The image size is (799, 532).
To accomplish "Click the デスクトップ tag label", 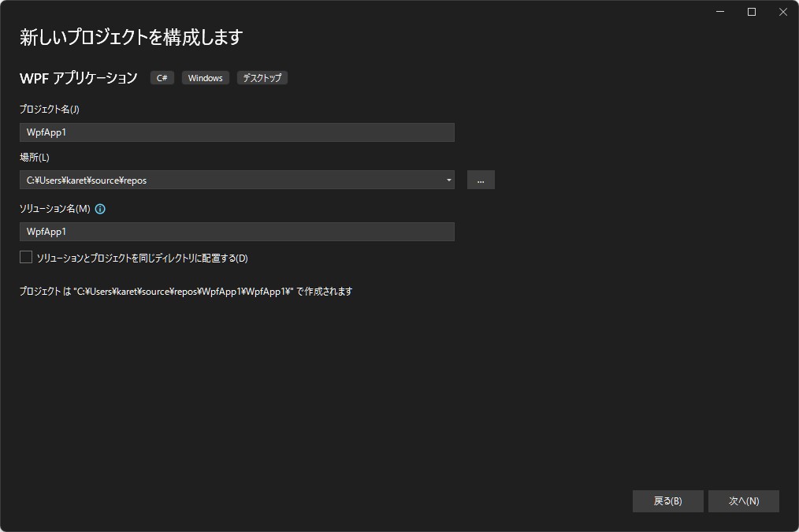I will pyautogui.click(x=262, y=78).
